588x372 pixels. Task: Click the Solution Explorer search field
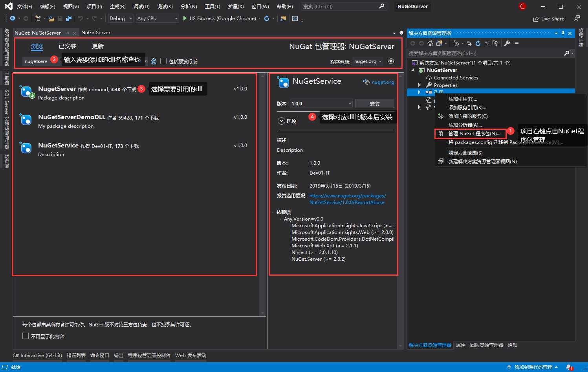(x=485, y=53)
